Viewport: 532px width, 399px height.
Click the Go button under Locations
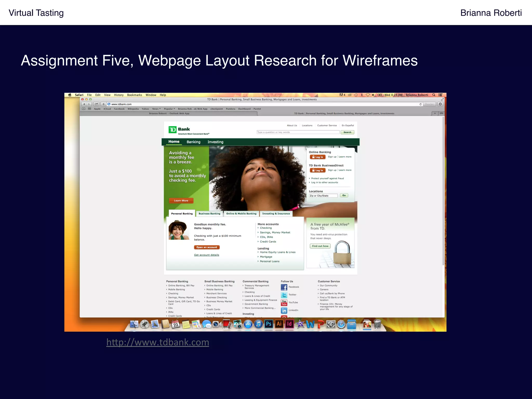coord(344,195)
